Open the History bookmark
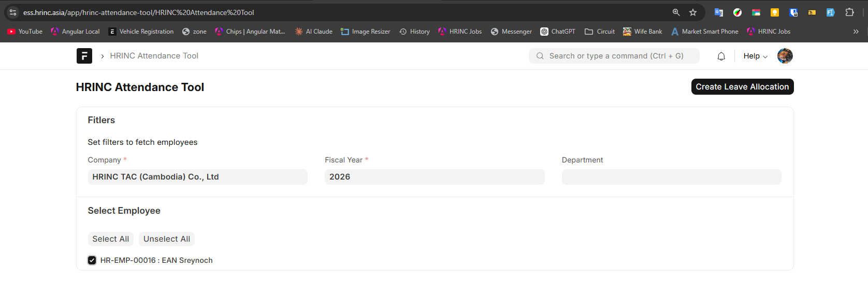 point(414,32)
